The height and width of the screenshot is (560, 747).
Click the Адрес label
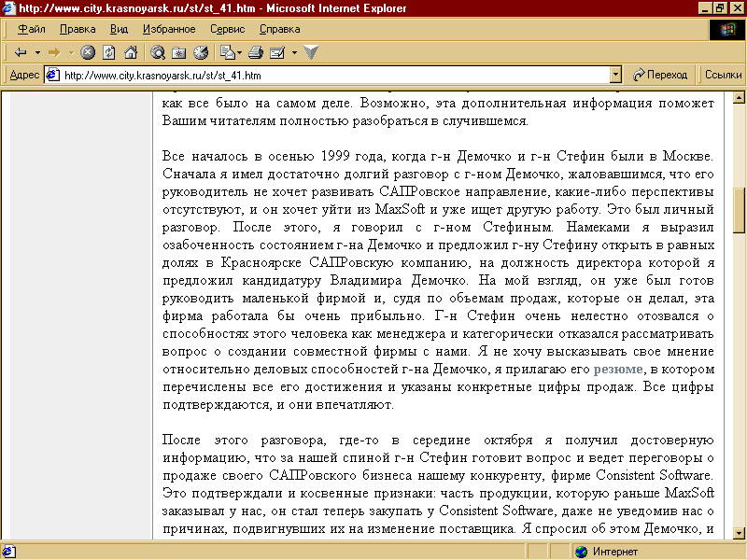pos(24,75)
